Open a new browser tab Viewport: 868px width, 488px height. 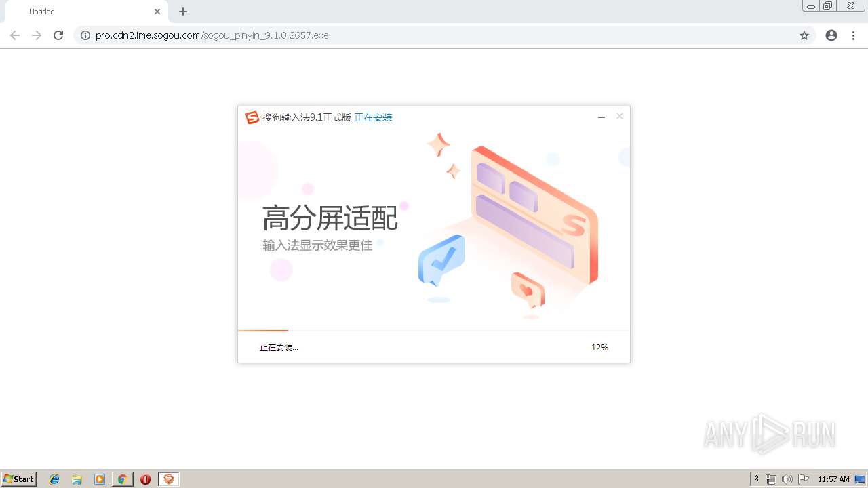(x=183, y=12)
